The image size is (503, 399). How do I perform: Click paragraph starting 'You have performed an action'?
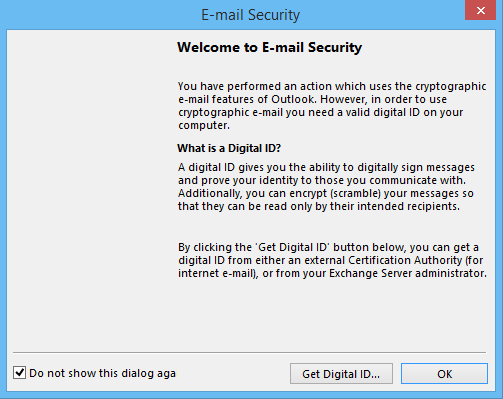point(332,106)
